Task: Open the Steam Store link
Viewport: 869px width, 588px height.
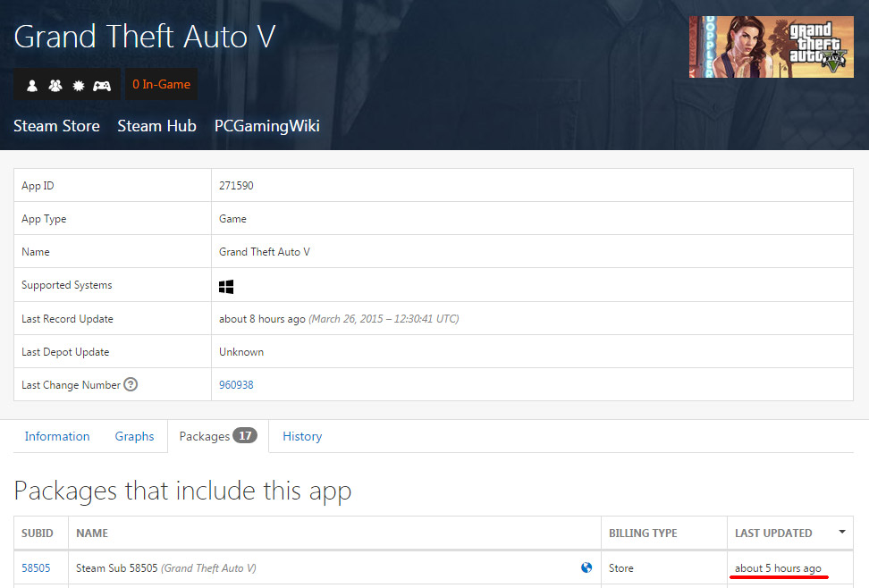Action: 56,126
